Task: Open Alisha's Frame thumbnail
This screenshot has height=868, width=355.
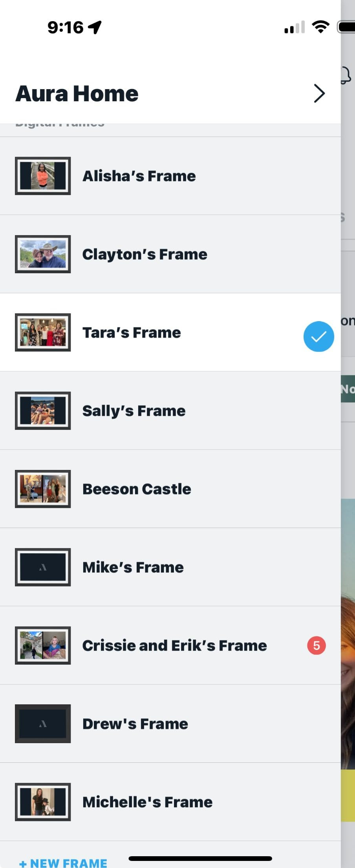Action: (x=43, y=176)
